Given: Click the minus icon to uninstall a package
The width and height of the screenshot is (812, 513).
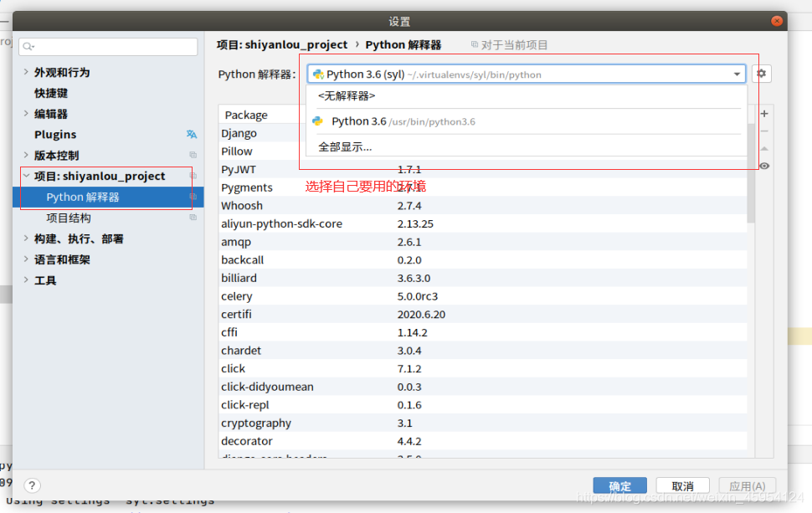Looking at the screenshot, I should [x=763, y=131].
